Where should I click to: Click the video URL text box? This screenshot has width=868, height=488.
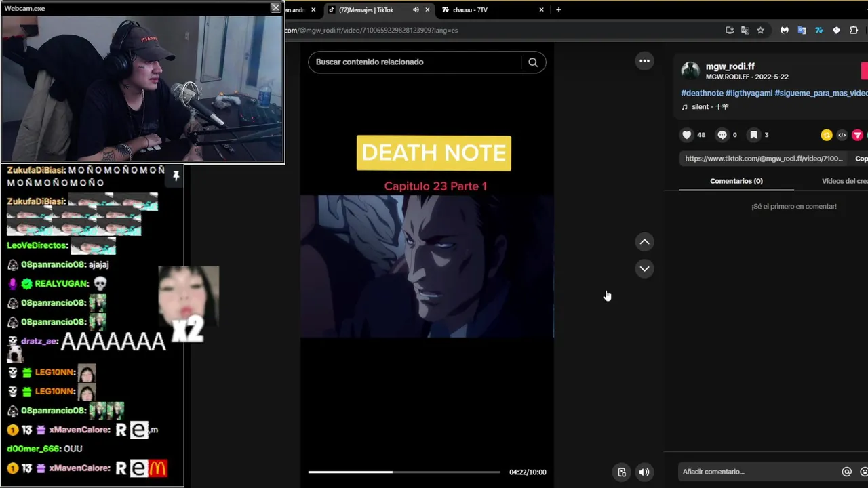pos(764,159)
